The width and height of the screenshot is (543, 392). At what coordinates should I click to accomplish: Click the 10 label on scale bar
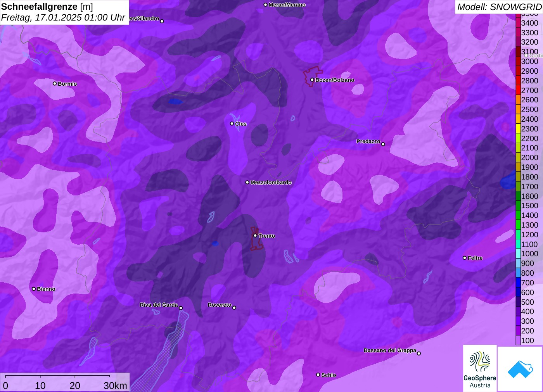coord(40,385)
